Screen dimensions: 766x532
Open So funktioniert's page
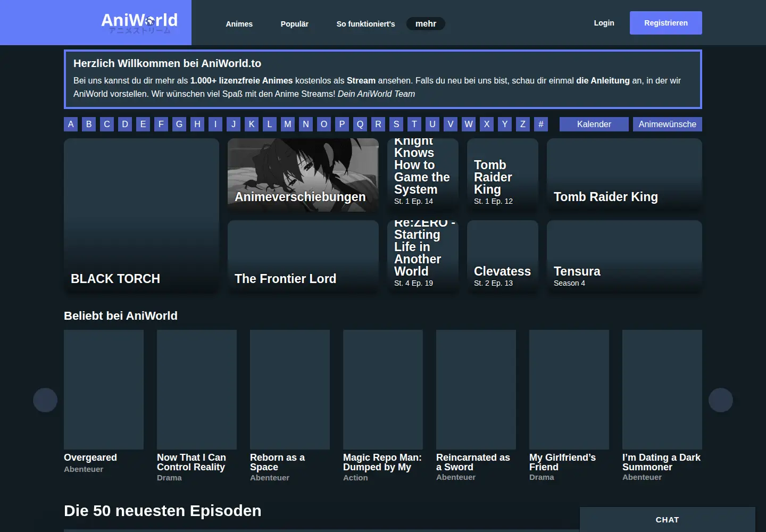[x=366, y=24]
